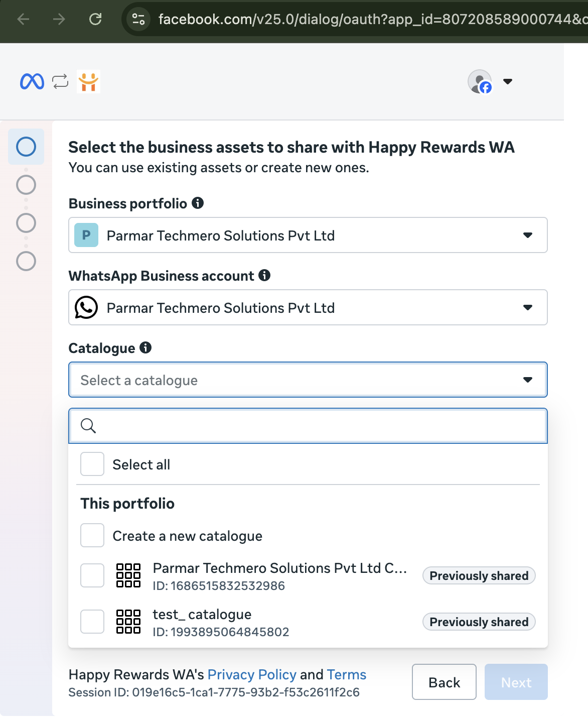Click the Create a new catalogue label

click(x=188, y=536)
